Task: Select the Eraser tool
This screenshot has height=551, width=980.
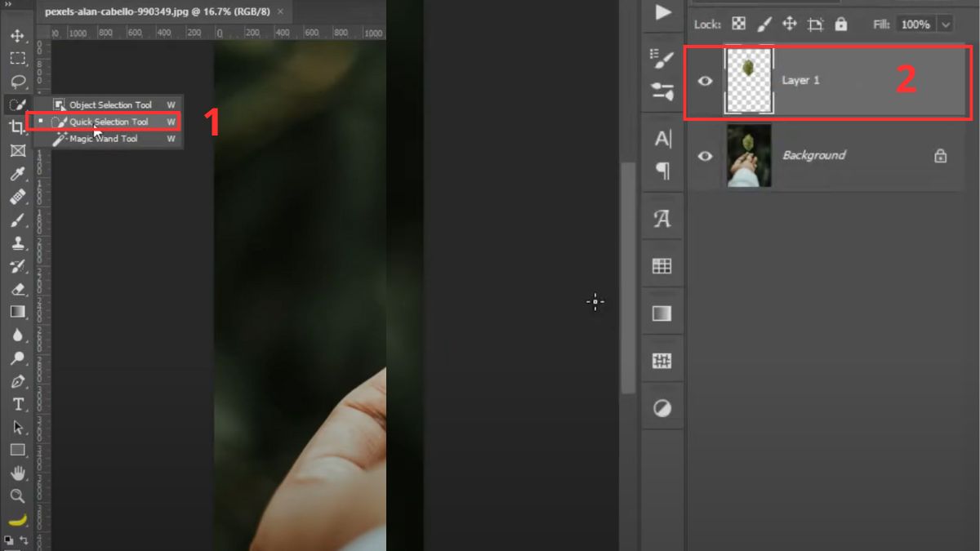Action: click(x=17, y=289)
